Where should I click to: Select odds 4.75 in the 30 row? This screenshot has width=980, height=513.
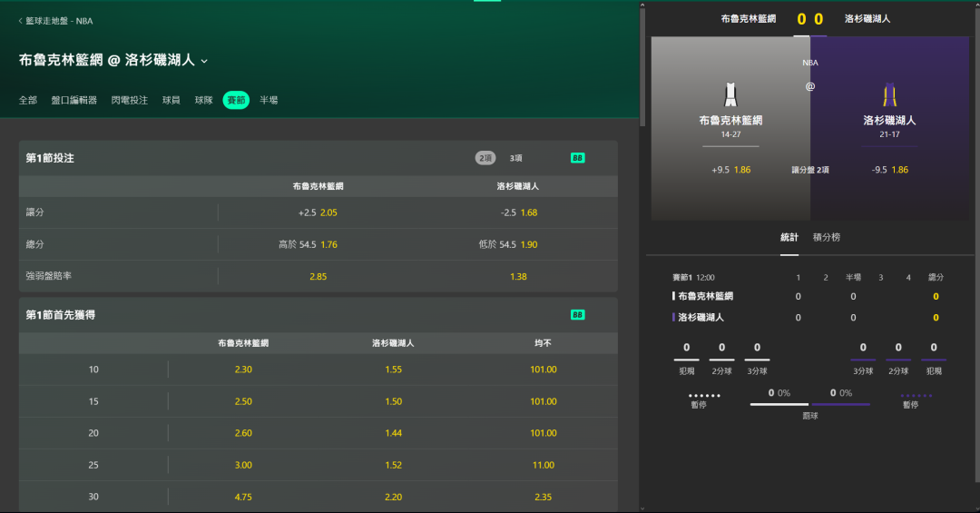243,497
